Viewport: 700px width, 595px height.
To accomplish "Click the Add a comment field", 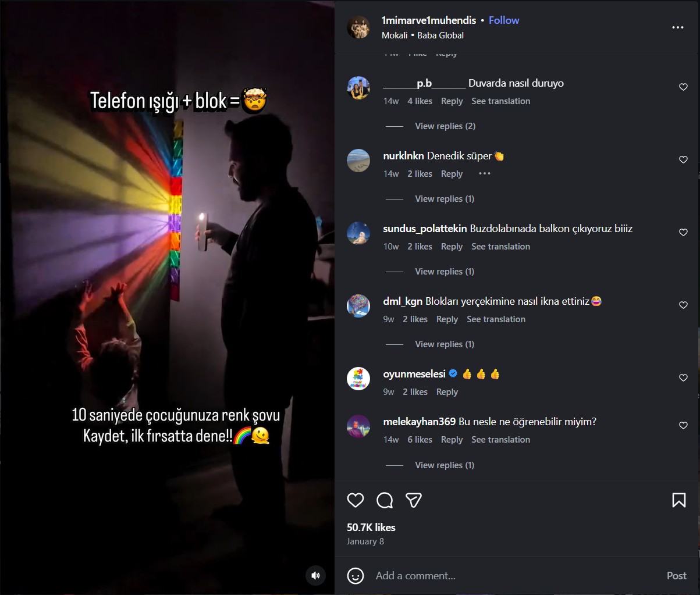I will coord(466,576).
